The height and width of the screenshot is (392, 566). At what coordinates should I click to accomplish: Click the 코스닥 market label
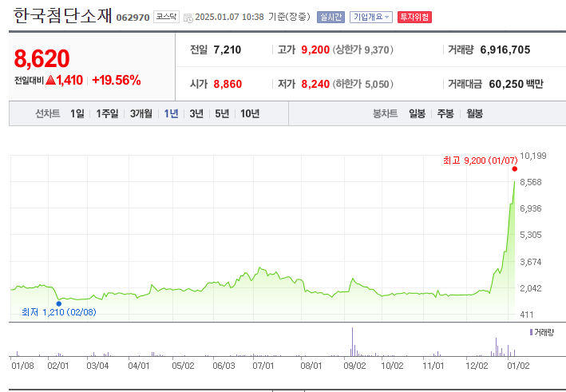tap(166, 17)
